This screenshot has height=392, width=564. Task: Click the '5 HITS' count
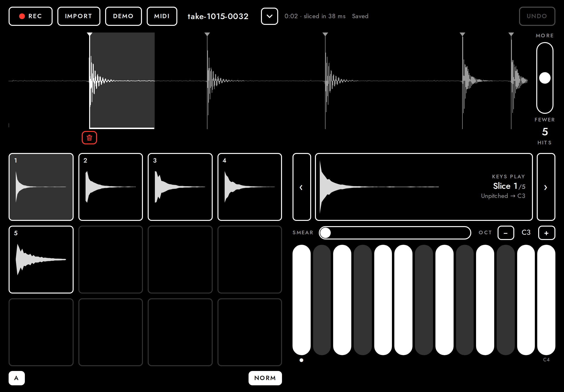(545, 136)
